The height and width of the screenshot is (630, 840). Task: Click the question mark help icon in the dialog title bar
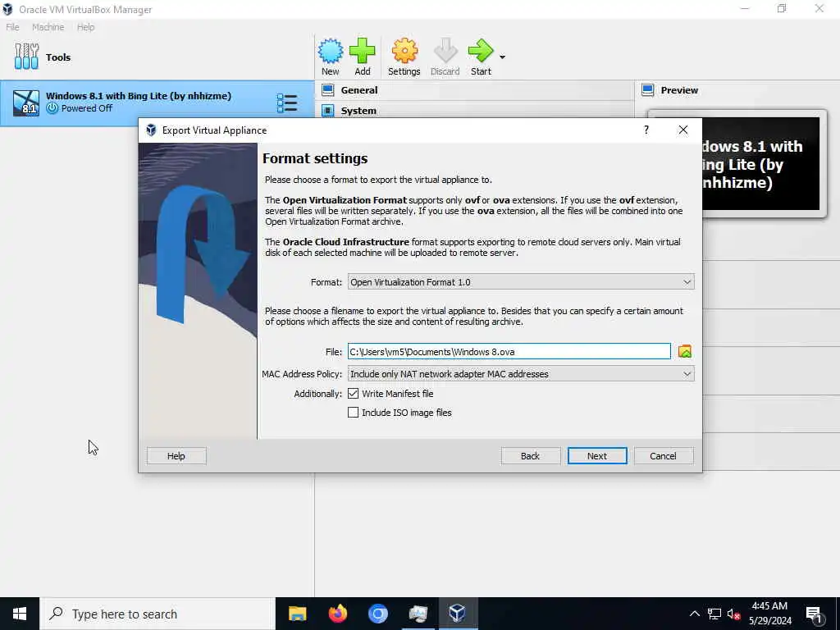coord(646,130)
